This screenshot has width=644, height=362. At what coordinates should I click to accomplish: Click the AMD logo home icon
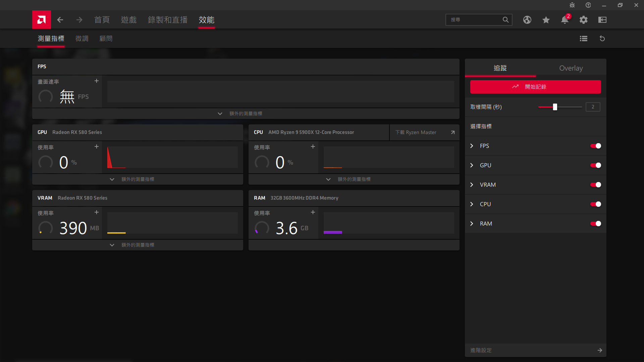point(42,20)
